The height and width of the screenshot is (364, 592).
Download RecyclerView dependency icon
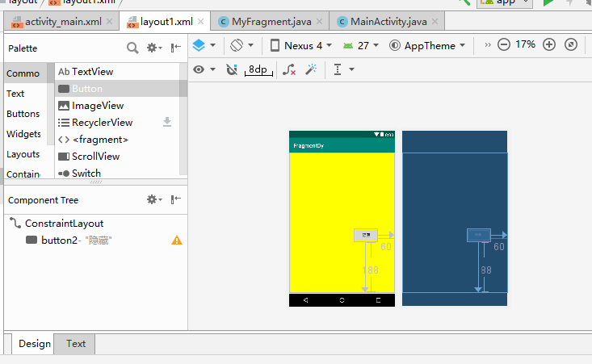coord(167,122)
